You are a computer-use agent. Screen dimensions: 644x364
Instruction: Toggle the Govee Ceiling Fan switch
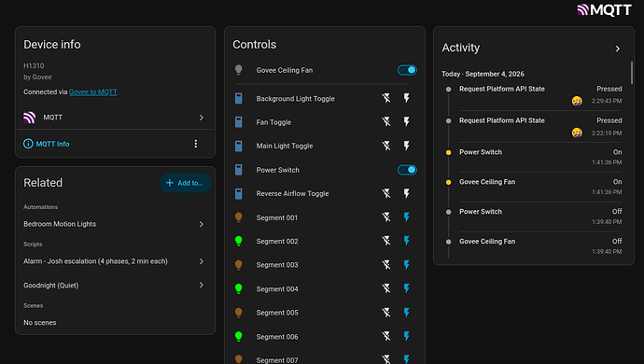(407, 70)
